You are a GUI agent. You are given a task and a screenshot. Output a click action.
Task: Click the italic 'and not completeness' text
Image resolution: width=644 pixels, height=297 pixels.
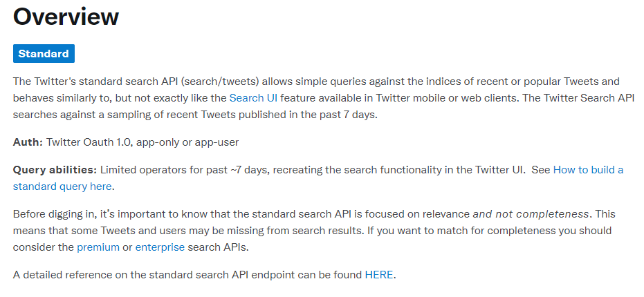pyautogui.click(x=531, y=214)
